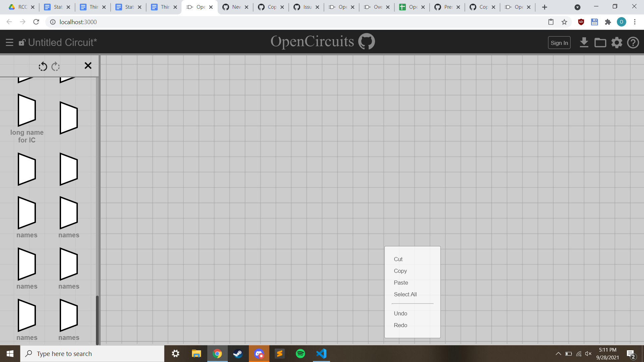Click the download circuit icon in the header
Viewport: 644px width, 362px height.
584,43
